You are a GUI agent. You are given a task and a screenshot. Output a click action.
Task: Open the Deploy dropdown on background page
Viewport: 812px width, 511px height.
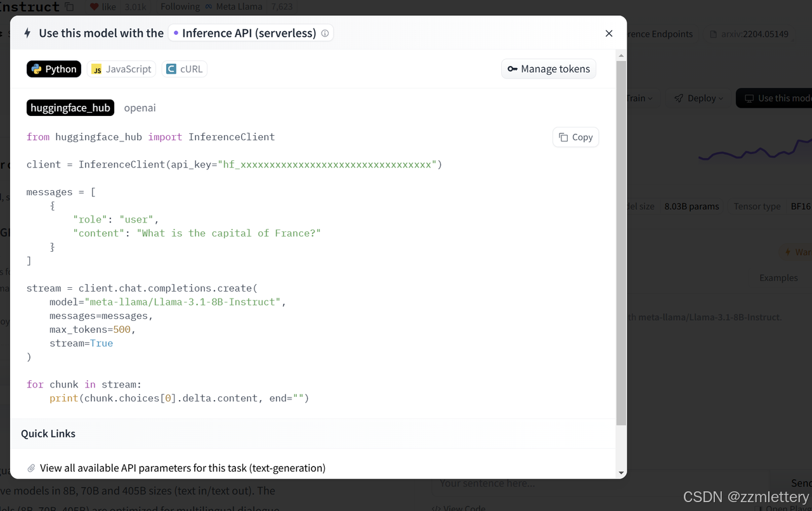698,98
